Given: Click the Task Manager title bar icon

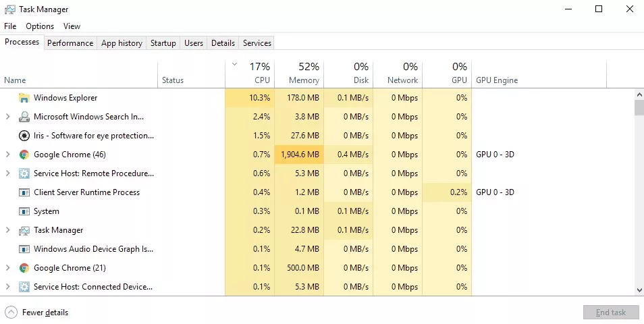Looking at the screenshot, I should pyautogui.click(x=10, y=9).
